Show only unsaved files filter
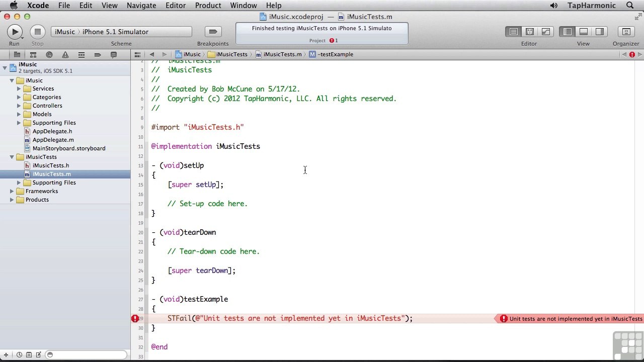The width and height of the screenshot is (644, 362). 38,355
